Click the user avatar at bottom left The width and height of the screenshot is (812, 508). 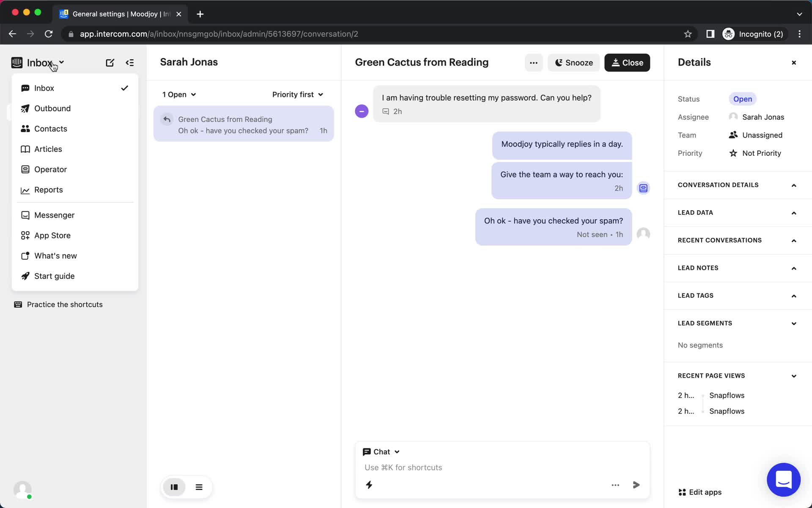click(x=22, y=490)
